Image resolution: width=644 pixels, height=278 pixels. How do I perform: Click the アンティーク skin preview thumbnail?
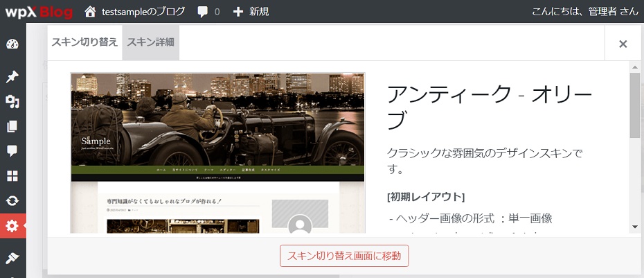click(217, 153)
